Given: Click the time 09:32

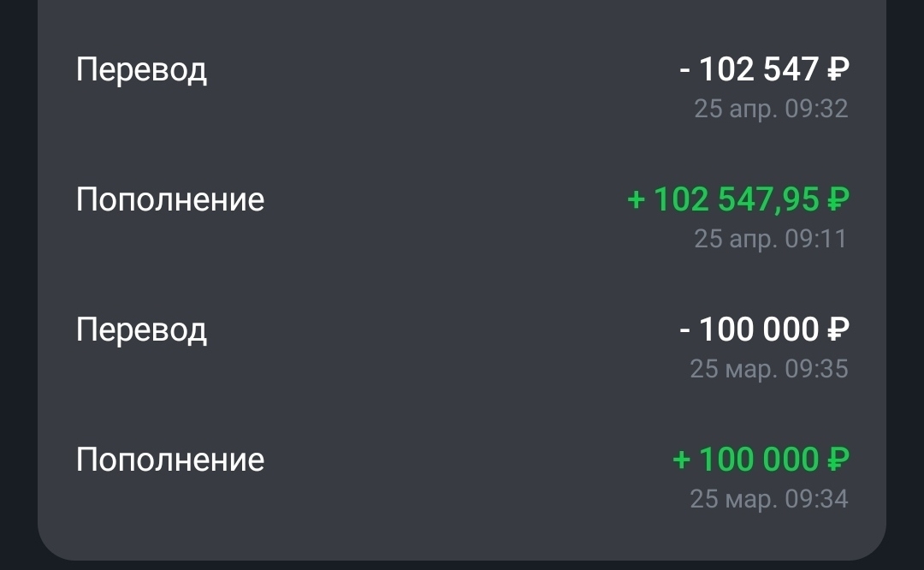Looking at the screenshot, I should click(816, 110).
